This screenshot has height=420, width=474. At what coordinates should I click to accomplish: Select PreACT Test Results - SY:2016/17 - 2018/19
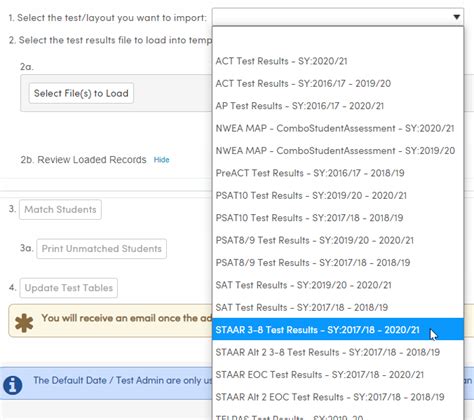(338, 173)
